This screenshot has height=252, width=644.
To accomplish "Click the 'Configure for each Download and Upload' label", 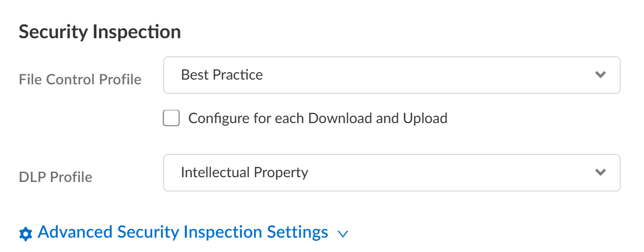I will pos(318,118).
